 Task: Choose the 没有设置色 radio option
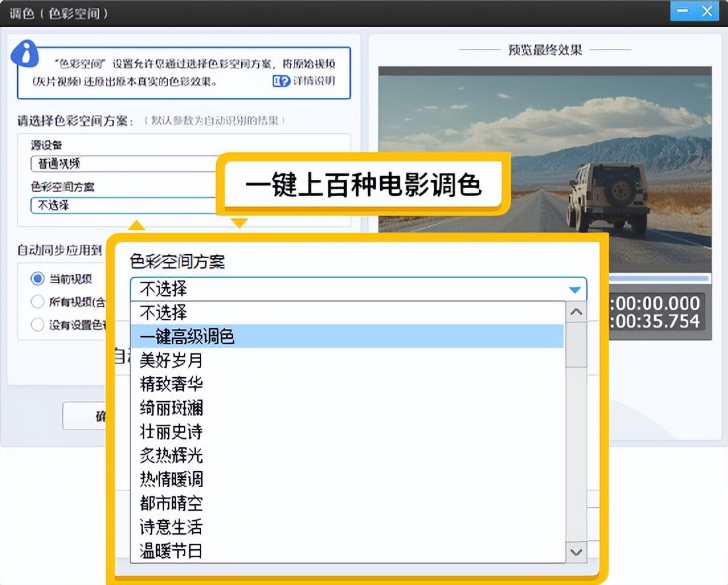tap(38, 324)
